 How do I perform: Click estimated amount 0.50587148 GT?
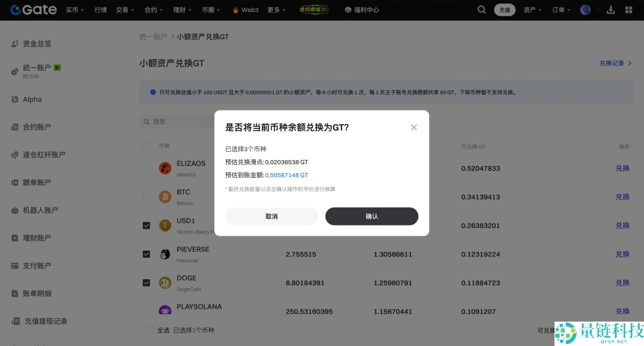(x=286, y=175)
